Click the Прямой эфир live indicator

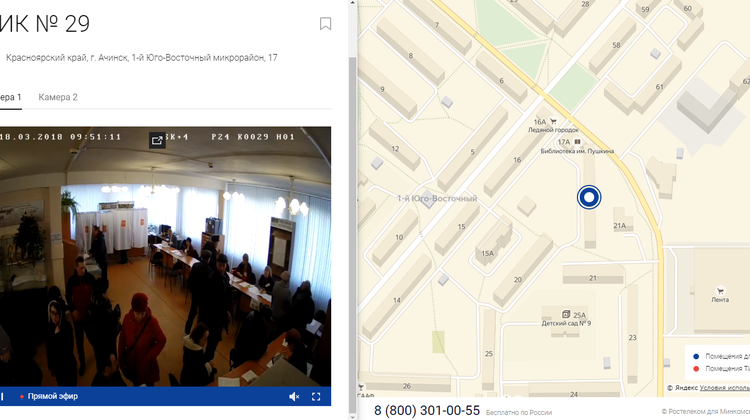(49, 396)
